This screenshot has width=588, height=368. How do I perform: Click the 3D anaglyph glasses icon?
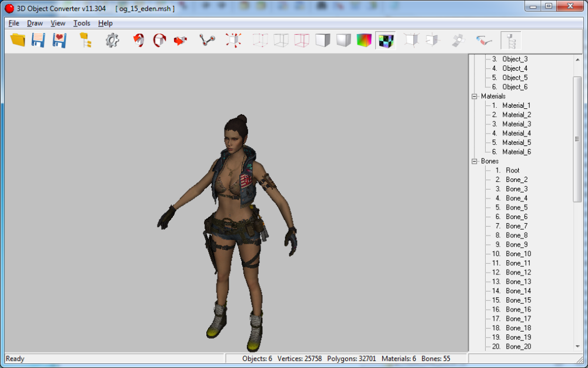483,40
